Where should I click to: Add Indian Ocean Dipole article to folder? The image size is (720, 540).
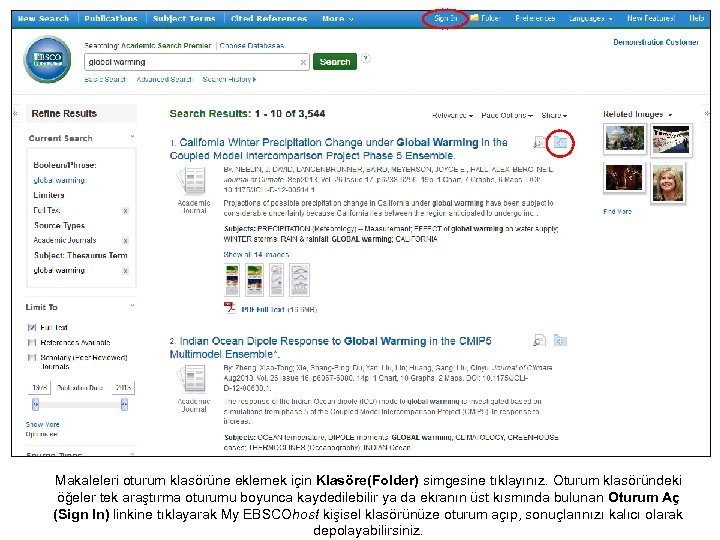tap(560, 340)
